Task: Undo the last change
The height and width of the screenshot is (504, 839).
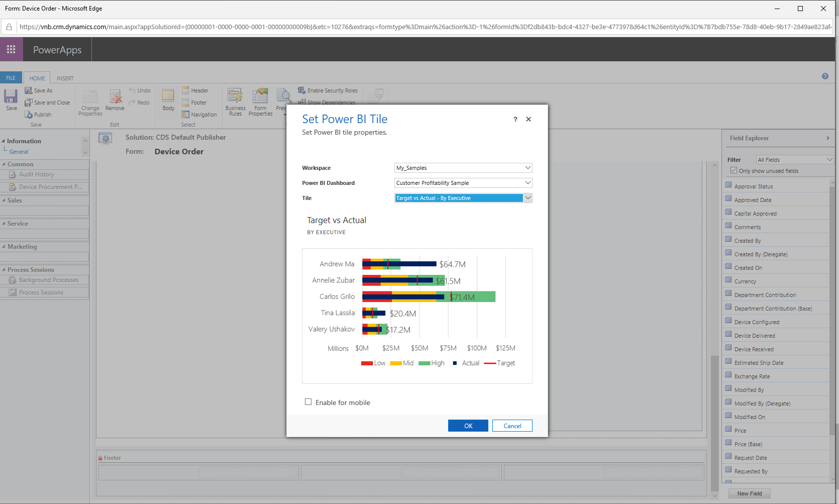Action: click(x=140, y=90)
